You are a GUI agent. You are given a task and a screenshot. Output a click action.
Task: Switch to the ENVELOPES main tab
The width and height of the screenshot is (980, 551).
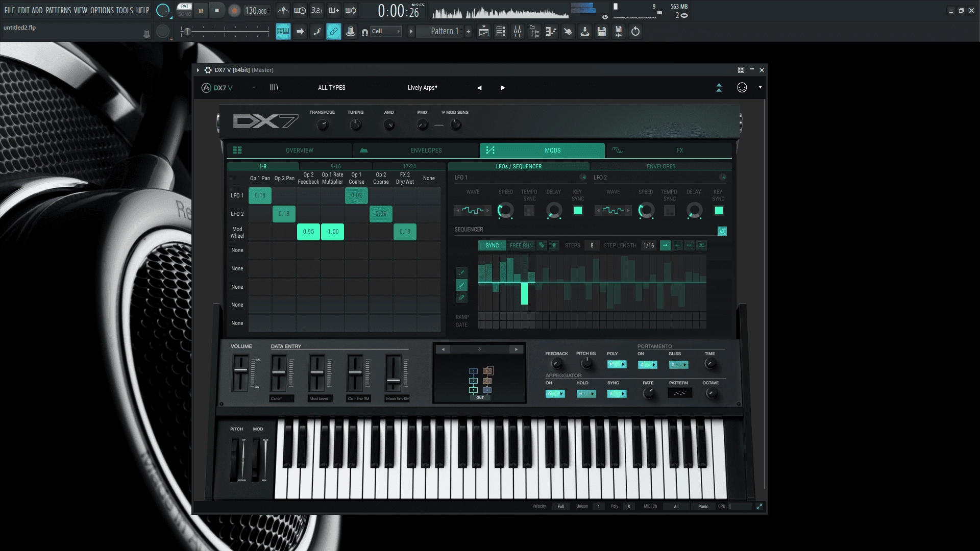(x=415, y=151)
